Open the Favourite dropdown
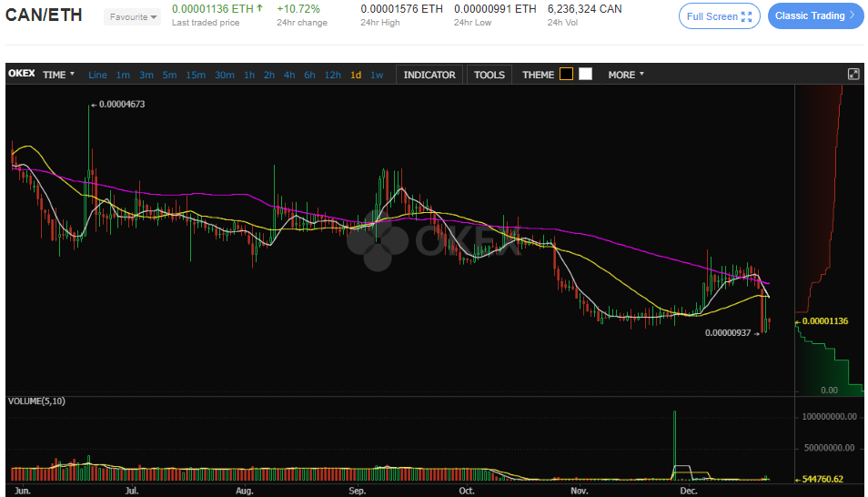Screen dimensions: 868x497 pos(133,17)
